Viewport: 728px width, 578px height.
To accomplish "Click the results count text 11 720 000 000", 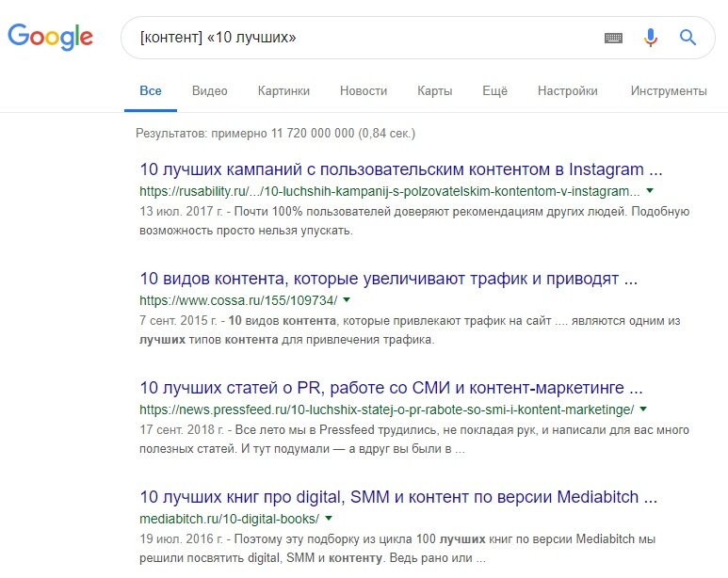I will click(x=275, y=134).
